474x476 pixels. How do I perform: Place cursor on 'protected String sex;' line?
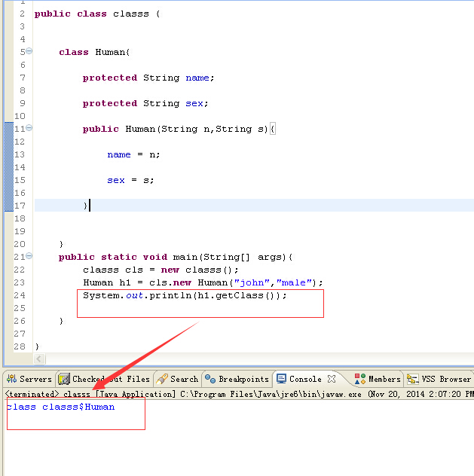point(145,103)
